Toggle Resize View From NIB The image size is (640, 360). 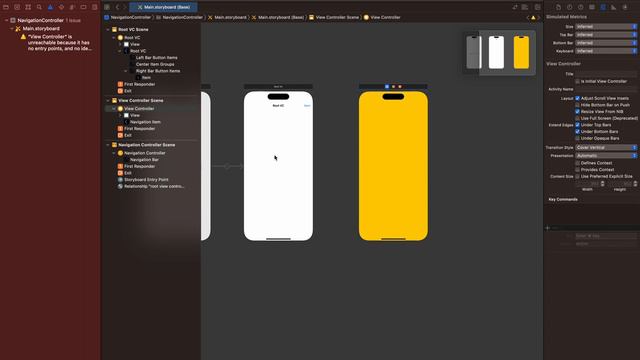577,111
